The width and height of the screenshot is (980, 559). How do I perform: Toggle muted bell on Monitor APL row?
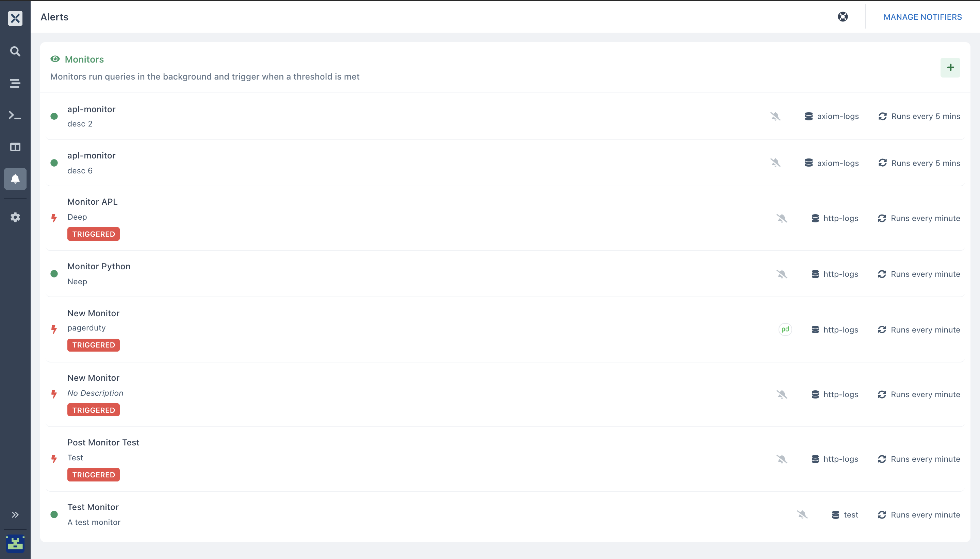pyautogui.click(x=782, y=218)
